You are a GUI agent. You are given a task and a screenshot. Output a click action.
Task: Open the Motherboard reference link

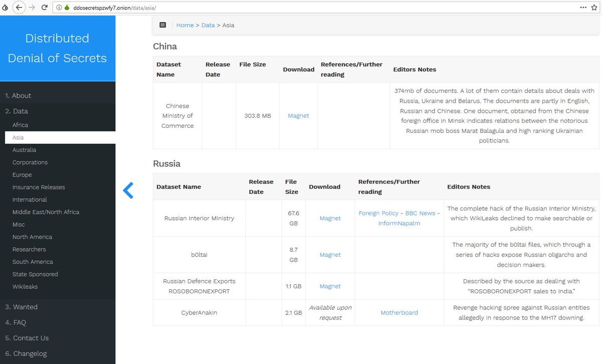pyautogui.click(x=399, y=312)
